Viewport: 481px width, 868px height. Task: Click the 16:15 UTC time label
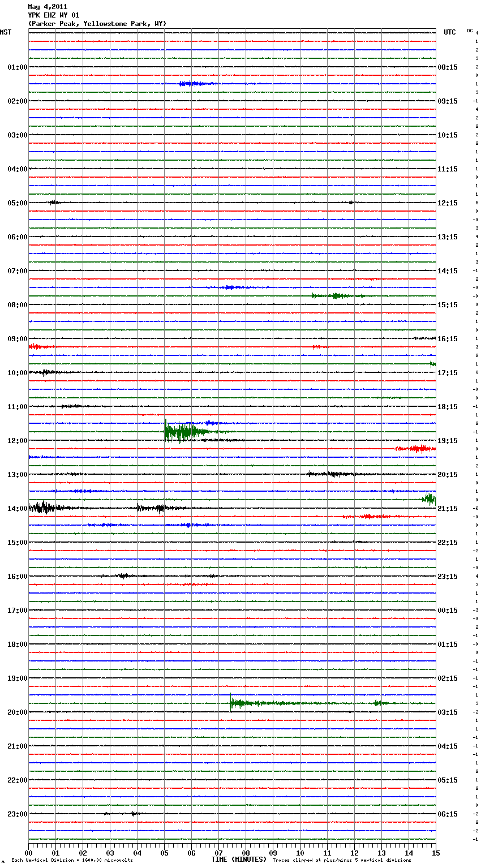tap(448, 338)
